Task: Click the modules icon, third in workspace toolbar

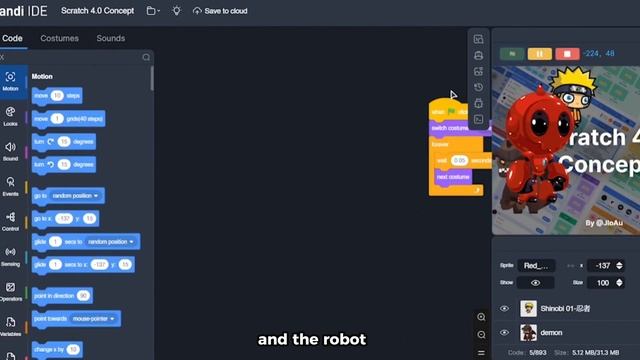Action: 478,71
